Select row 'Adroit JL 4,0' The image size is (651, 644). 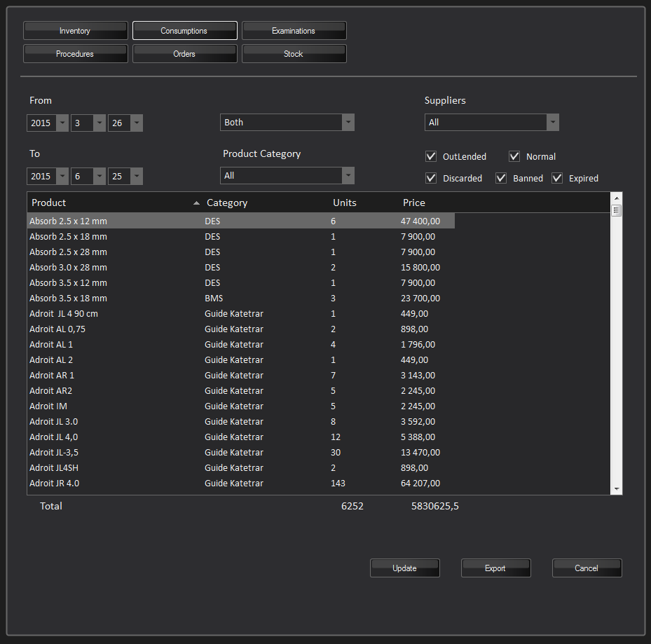241,437
